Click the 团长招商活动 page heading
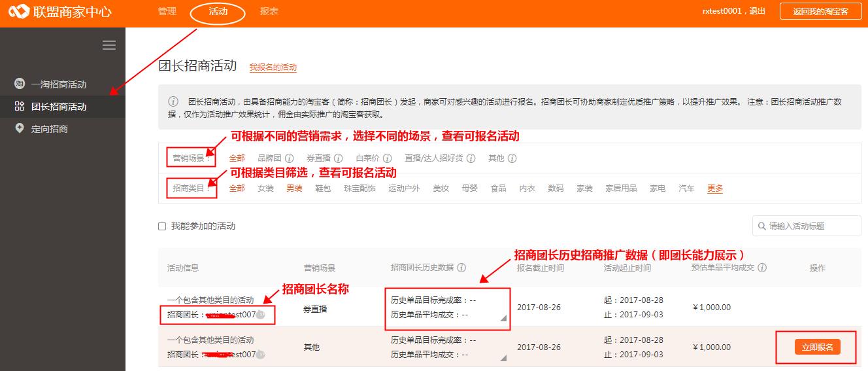 click(197, 65)
